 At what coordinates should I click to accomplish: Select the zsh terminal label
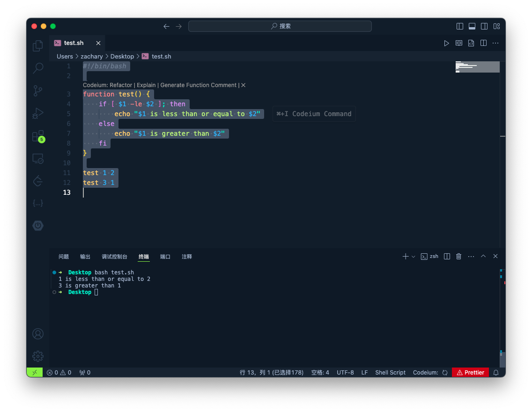[429, 257]
